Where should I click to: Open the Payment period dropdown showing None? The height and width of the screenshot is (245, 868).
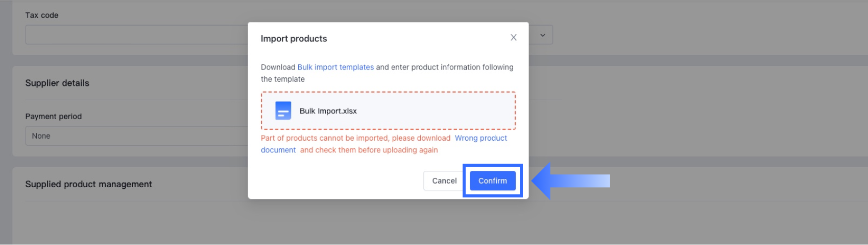coord(136,136)
